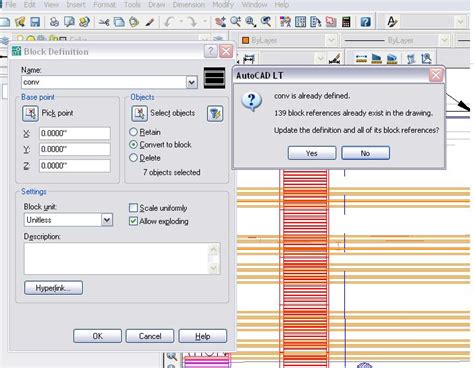This screenshot has width=474, height=368.
Task: Open the QuickCalc calculator icon
Action: coord(346,22)
